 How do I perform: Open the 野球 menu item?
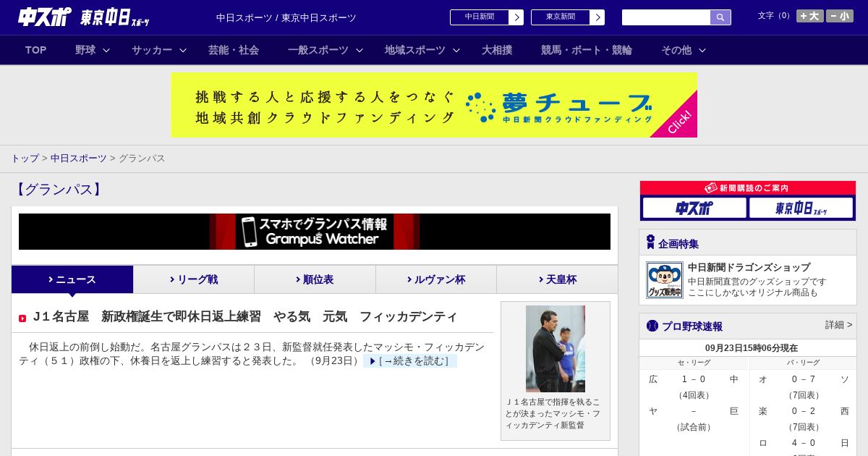tap(85, 50)
